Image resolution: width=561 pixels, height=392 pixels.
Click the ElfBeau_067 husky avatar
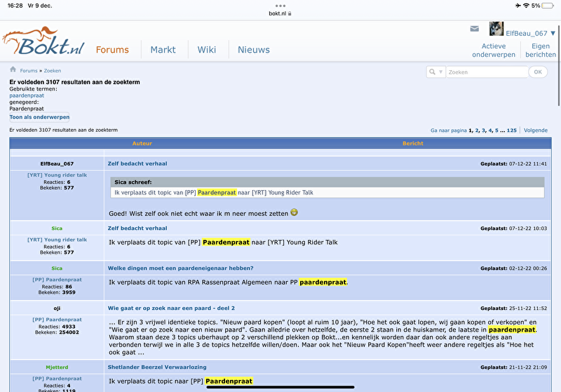pos(496,29)
